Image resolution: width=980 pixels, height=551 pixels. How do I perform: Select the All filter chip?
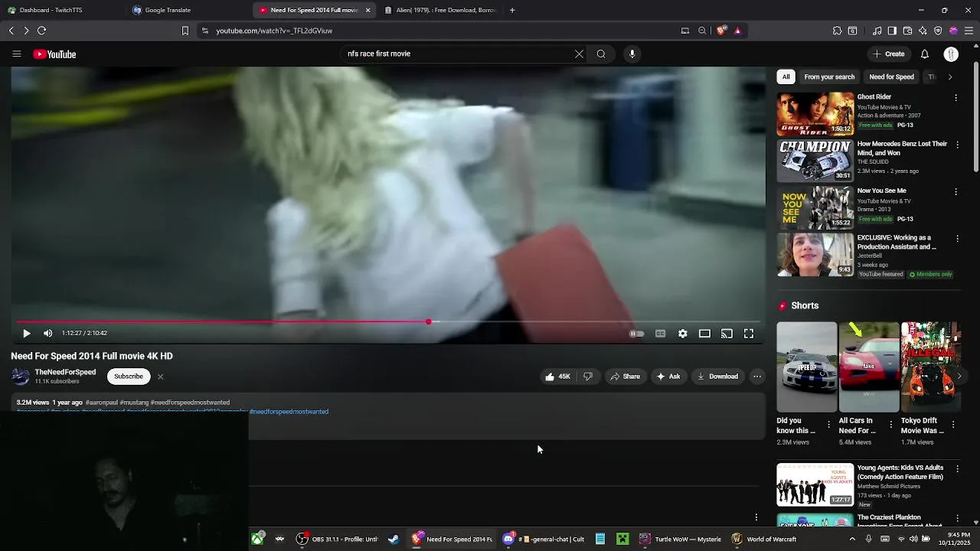pos(786,77)
